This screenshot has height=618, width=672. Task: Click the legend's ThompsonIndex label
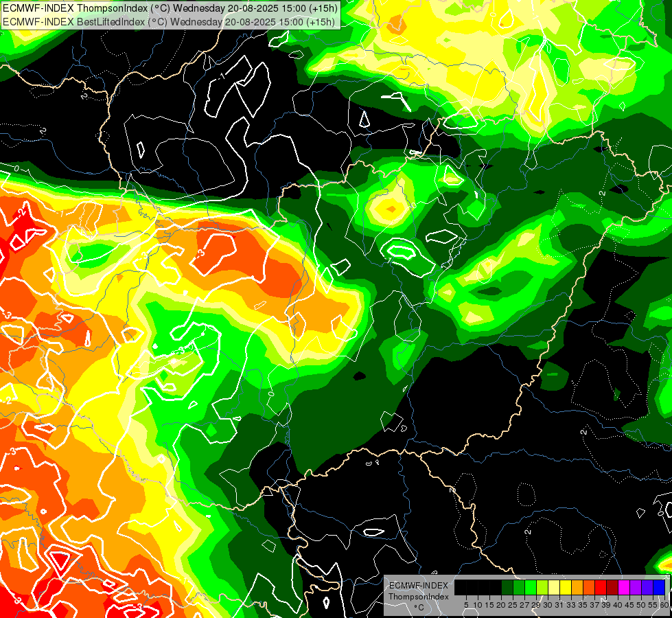tap(419, 597)
